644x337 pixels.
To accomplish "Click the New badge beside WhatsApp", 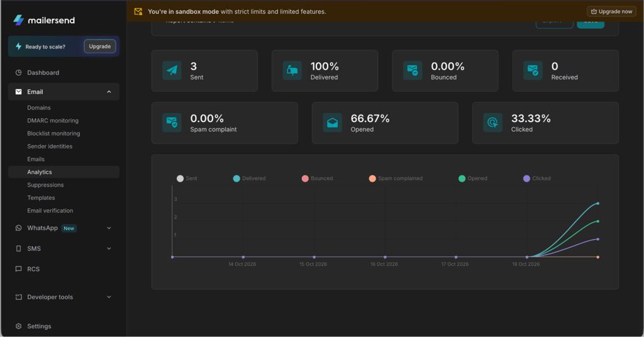I will pos(69,228).
